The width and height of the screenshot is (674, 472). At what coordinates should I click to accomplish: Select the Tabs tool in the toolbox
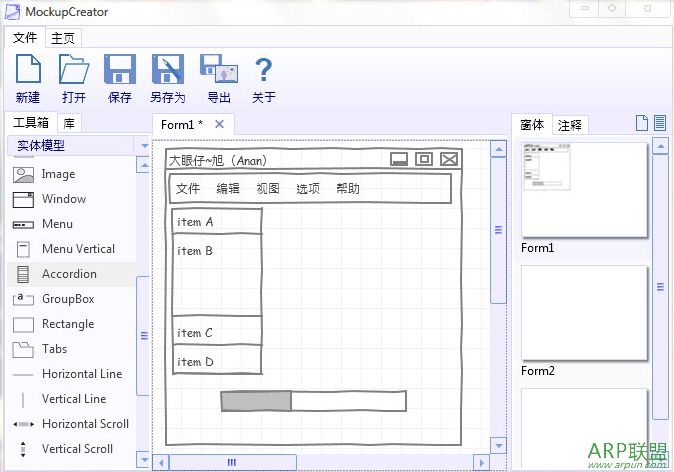54,349
